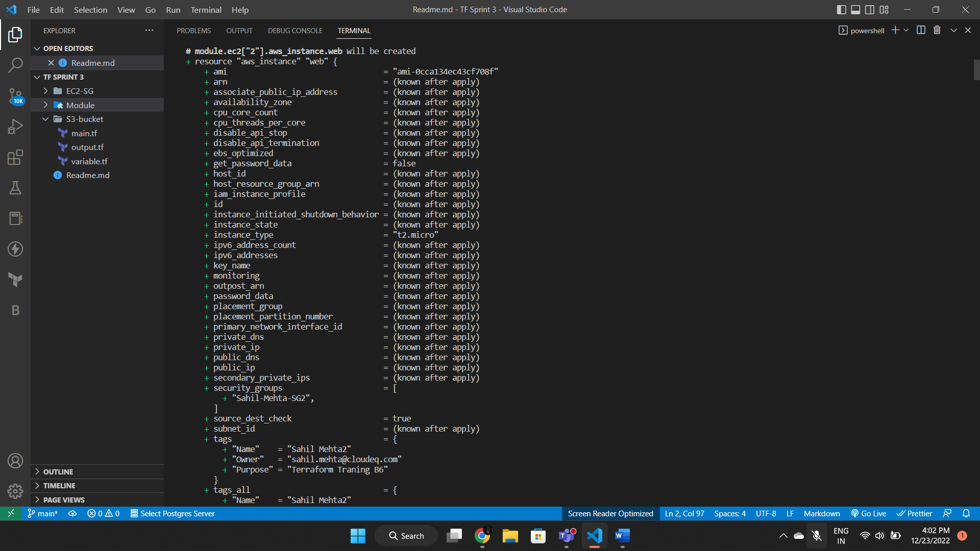The image size is (980, 551).
Task: Open the Search view in the sidebar
Action: [x=15, y=65]
